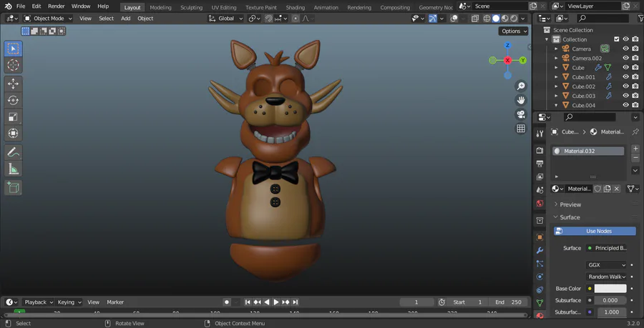
Task: Click the viewport zoom magnifier icon
Action: (x=521, y=86)
